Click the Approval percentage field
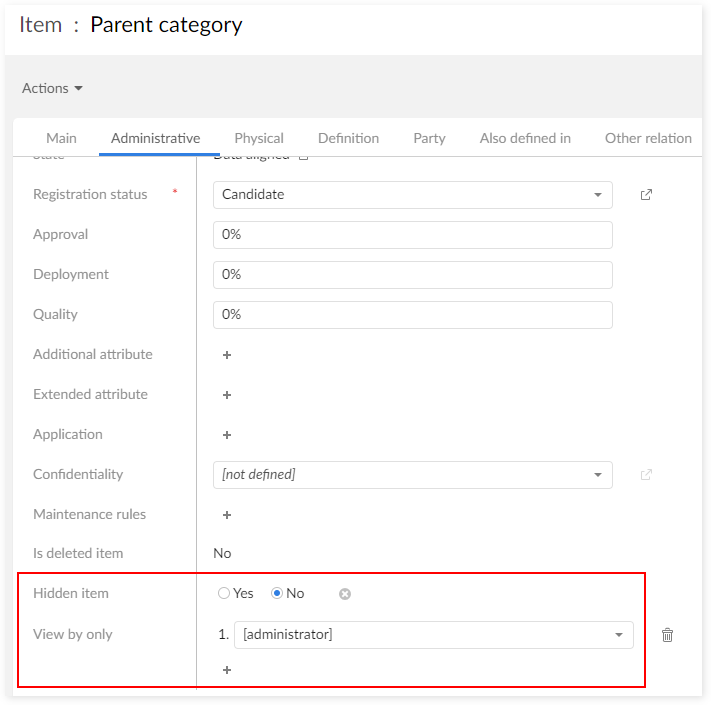This screenshot has width=711, height=705. coord(412,235)
